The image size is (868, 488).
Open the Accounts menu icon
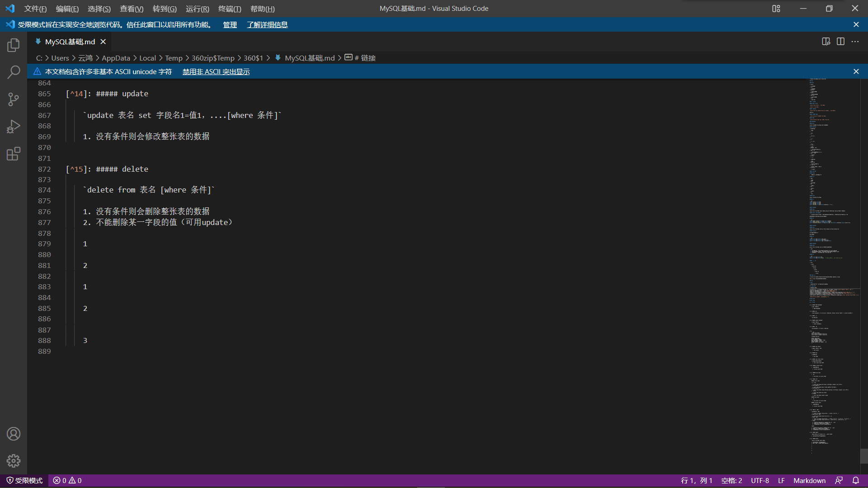[x=14, y=434]
